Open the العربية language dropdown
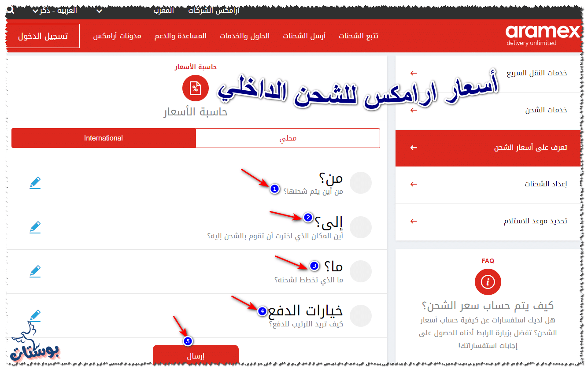Image resolution: width=588 pixels, height=370 pixels. coord(55,10)
